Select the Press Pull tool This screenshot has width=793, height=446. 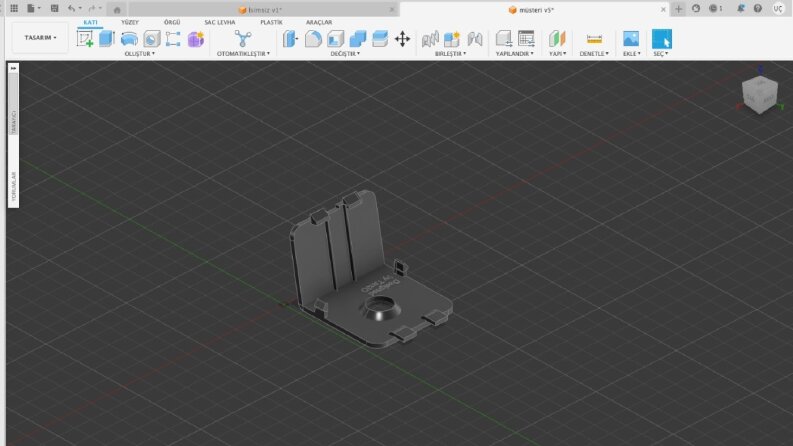click(x=290, y=39)
